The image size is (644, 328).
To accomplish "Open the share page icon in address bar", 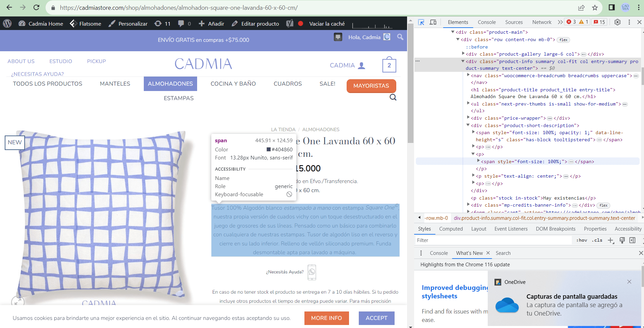I will (581, 7).
